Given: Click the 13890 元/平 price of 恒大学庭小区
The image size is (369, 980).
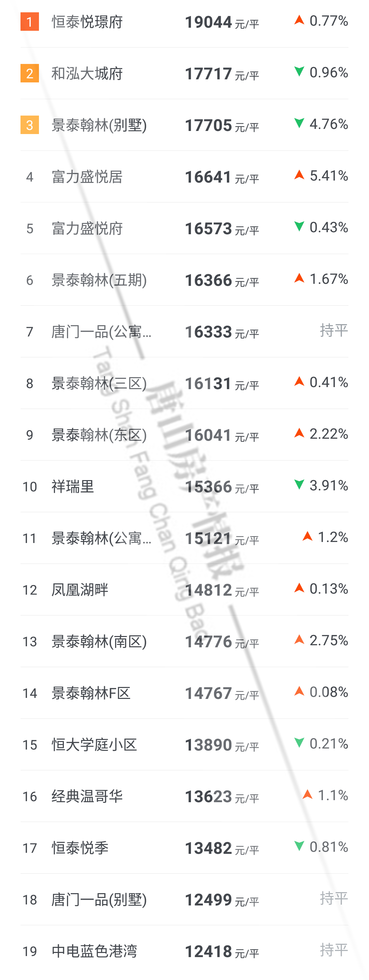Looking at the screenshot, I should tap(221, 745).
